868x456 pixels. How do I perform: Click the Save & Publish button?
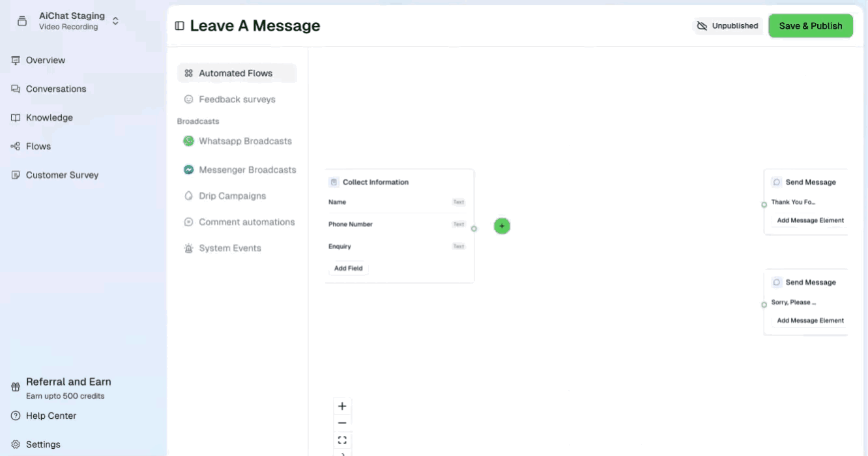811,25
